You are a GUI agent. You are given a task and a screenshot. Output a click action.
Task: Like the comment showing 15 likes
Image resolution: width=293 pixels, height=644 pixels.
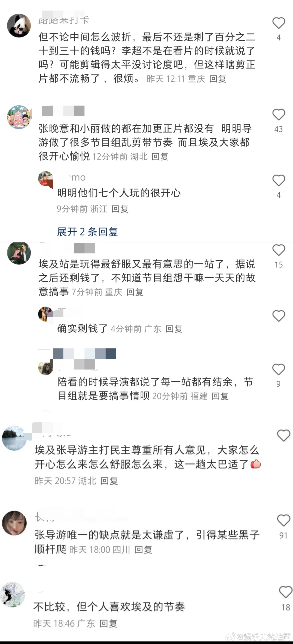[x=279, y=250]
